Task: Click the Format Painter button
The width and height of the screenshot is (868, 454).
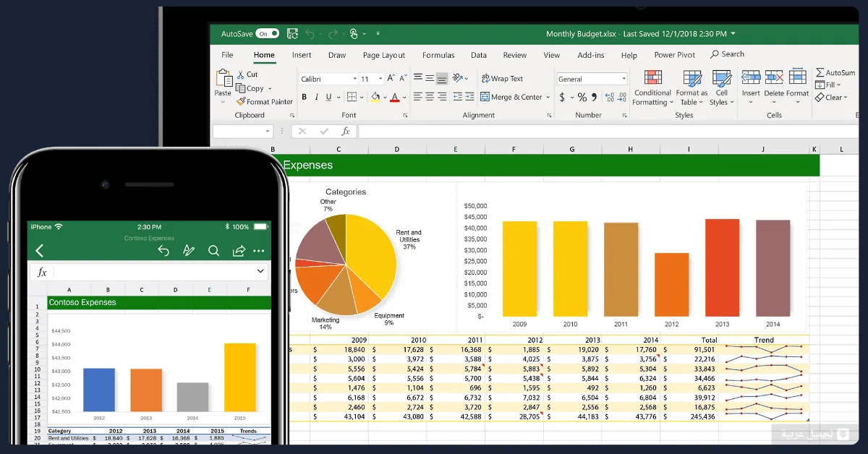Action: click(x=265, y=102)
